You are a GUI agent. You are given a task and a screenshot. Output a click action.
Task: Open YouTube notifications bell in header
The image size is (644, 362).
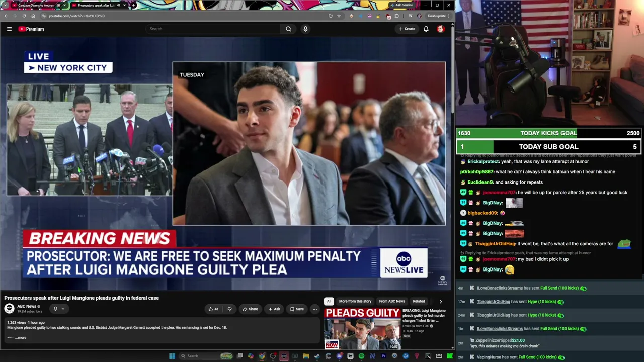[x=426, y=29]
